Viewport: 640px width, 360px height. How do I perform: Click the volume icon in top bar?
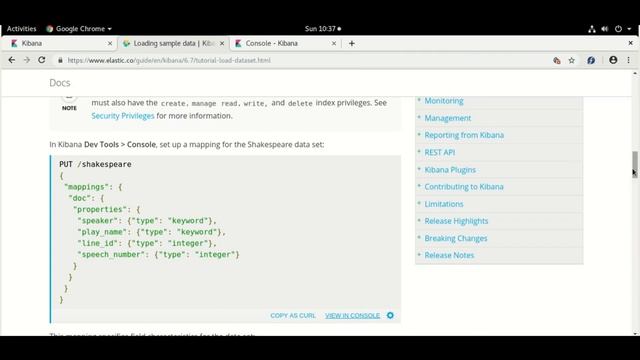[x=605, y=29]
